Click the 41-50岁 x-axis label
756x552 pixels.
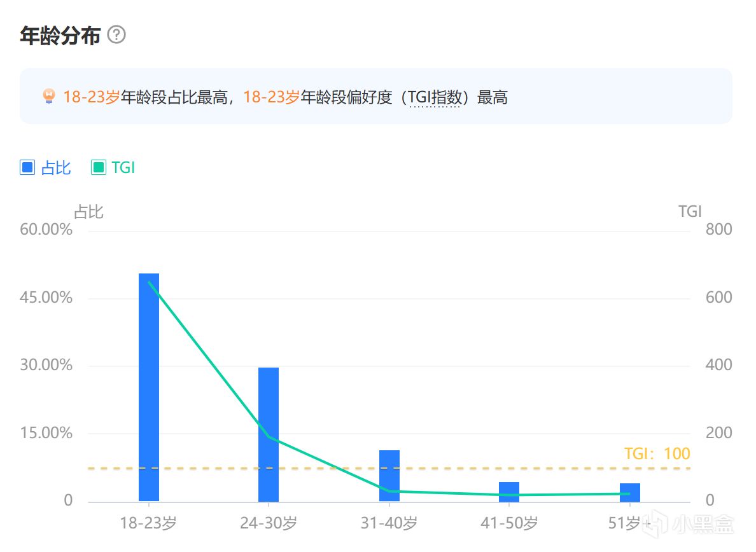pos(509,523)
